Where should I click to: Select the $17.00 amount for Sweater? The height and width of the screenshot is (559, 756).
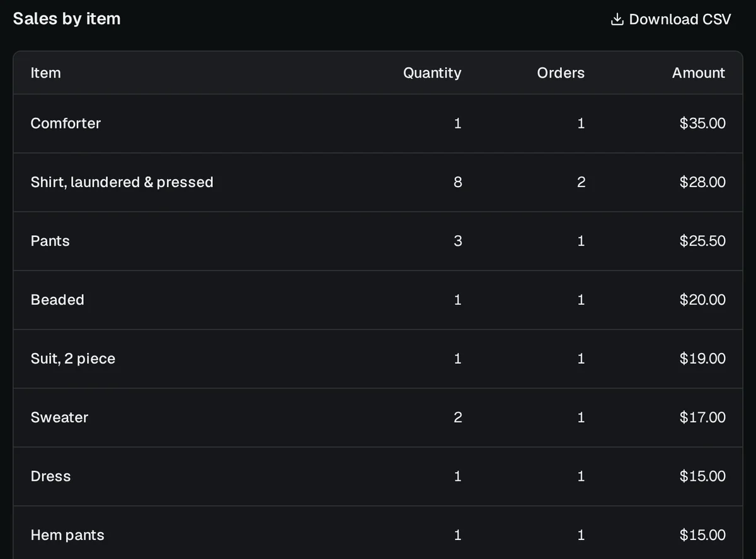coord(702,418)
